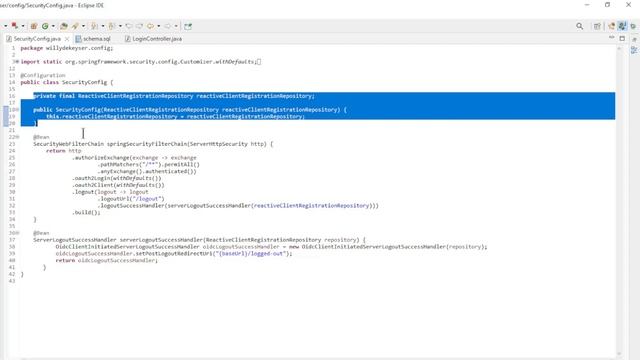The image size is (640, 360).
Task: Click the New Java Package icon
Action: coord(34,26)
